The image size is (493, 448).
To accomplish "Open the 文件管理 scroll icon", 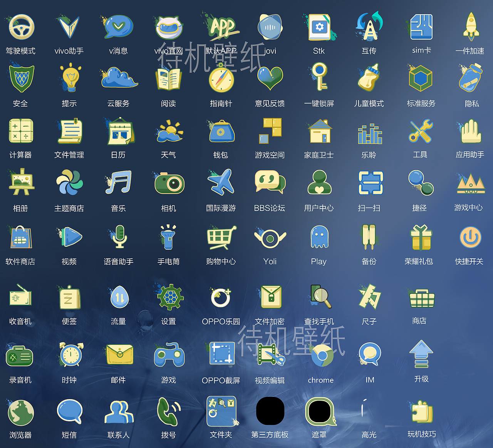I will pos(70,131).
